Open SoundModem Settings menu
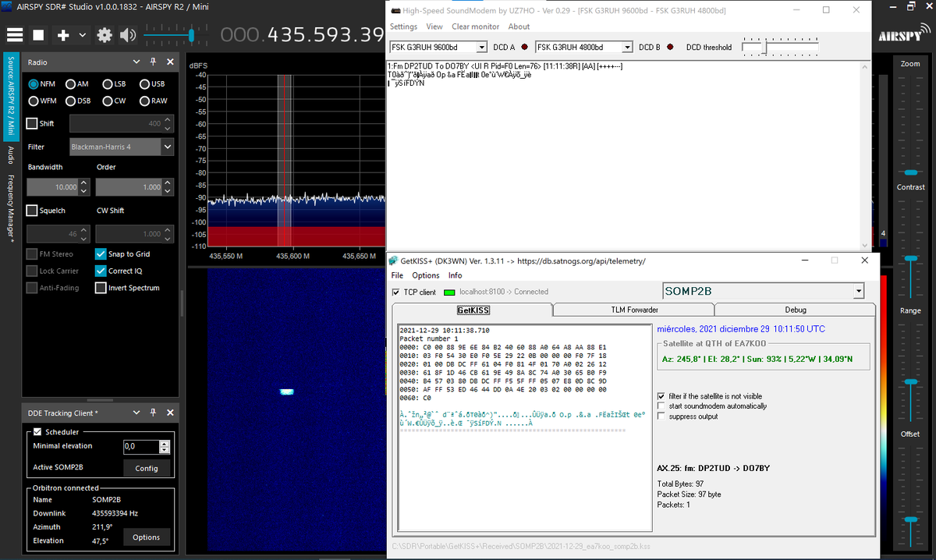 click(403, 27)
